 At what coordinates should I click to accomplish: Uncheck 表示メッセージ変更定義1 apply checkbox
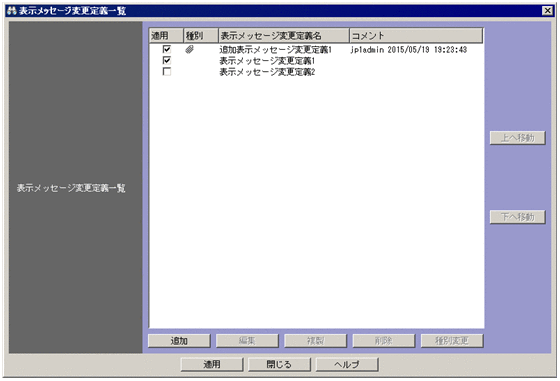pyautogui.click(x=166, y=60)
